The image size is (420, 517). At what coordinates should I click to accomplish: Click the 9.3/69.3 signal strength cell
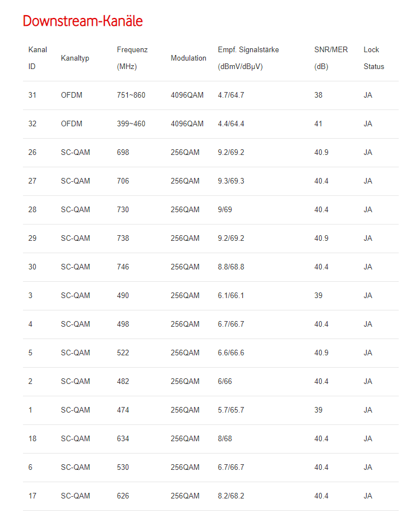pos(231,181)
